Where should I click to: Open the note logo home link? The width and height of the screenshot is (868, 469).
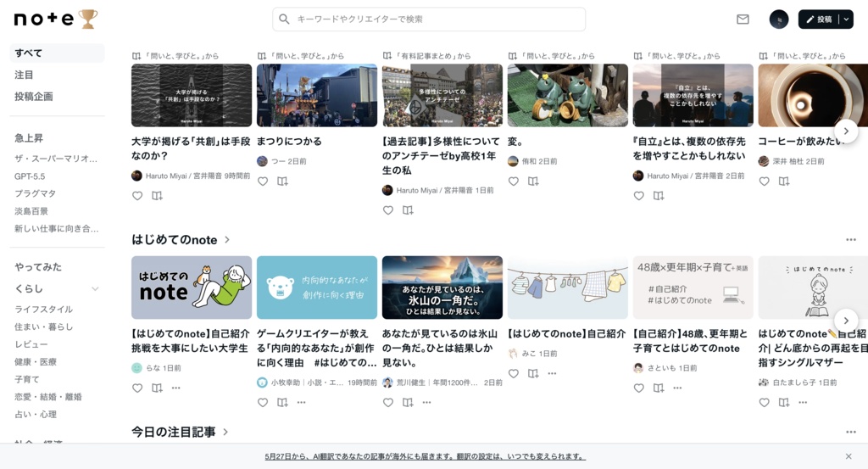click(x=55, y=19)
